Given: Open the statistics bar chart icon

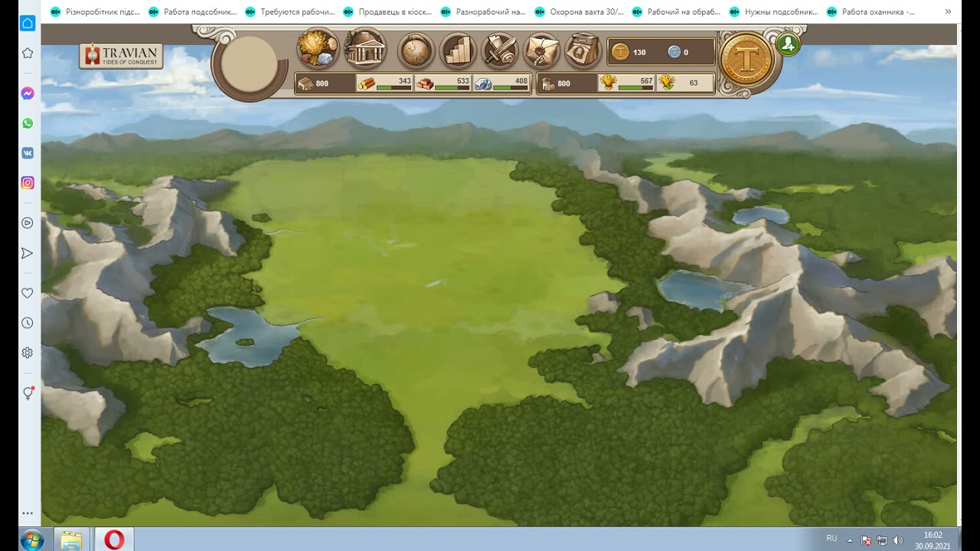Looking at the screenshot, I should coord(458,52).
